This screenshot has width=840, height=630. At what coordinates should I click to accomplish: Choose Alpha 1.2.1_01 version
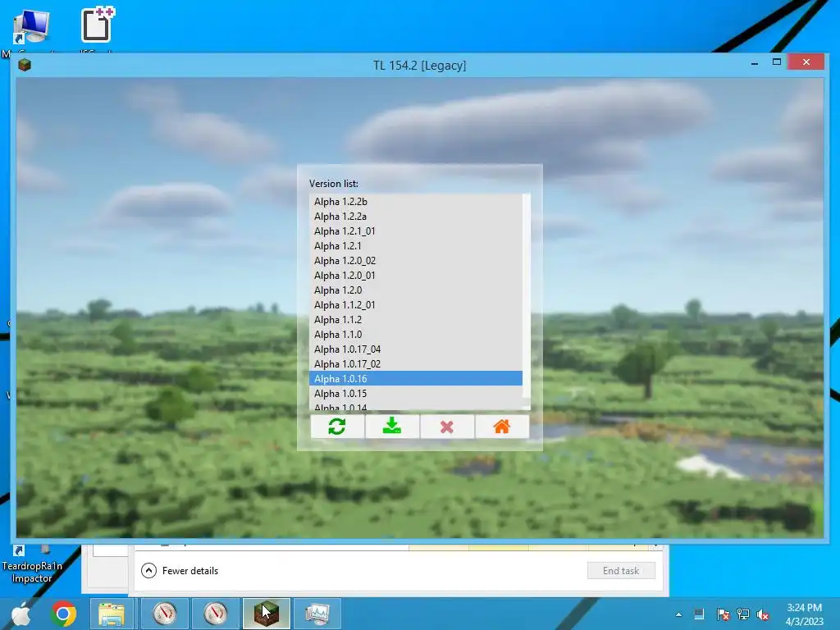tap(416, 231)
